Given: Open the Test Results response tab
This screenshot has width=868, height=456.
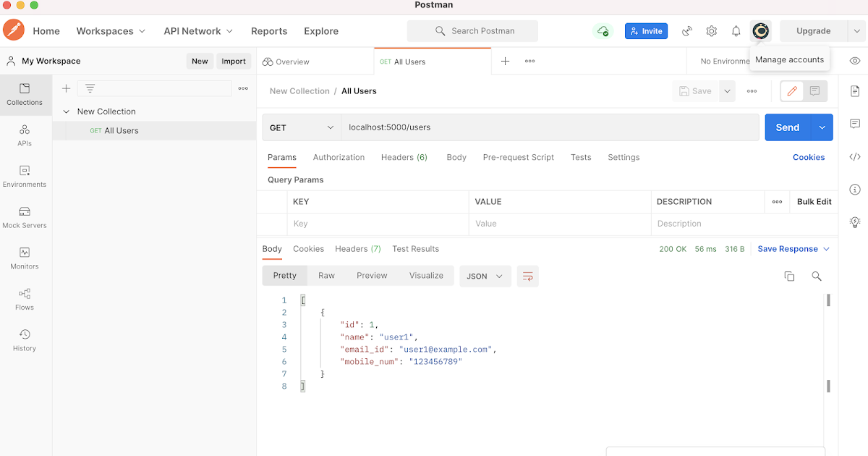Looking at the screenshot, I should pyautogui.click(x=415, y=249).
